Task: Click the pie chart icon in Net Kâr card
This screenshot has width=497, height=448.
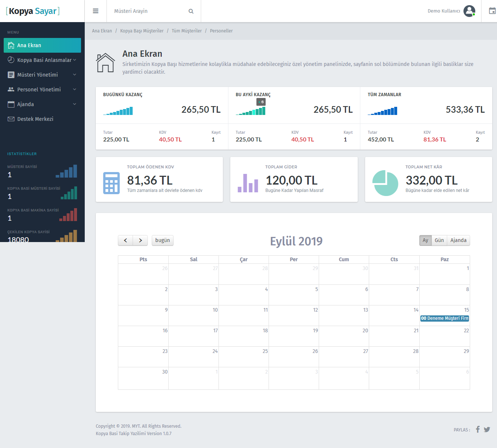Action: [x=385, y=183]
